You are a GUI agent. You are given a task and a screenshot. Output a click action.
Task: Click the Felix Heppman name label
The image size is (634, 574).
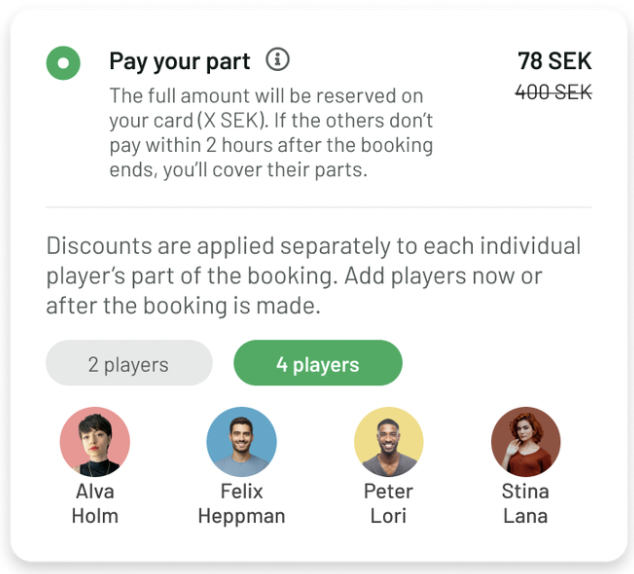pos(242,504)
